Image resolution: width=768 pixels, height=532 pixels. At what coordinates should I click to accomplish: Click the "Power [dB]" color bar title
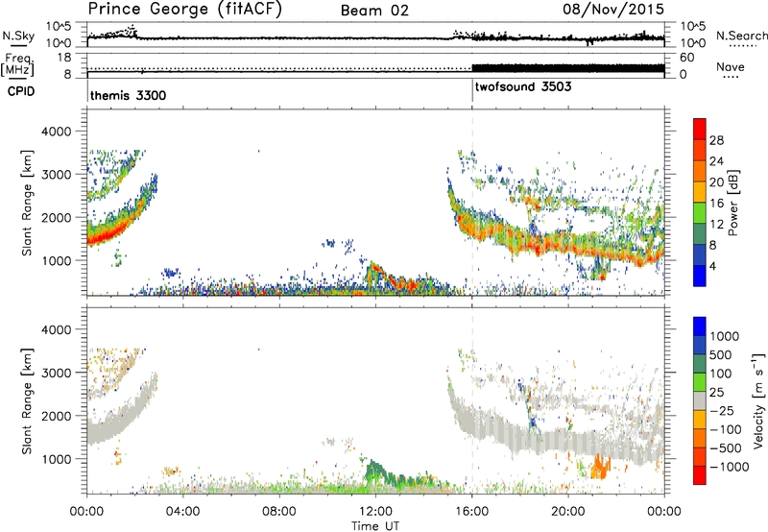point(732,203)
